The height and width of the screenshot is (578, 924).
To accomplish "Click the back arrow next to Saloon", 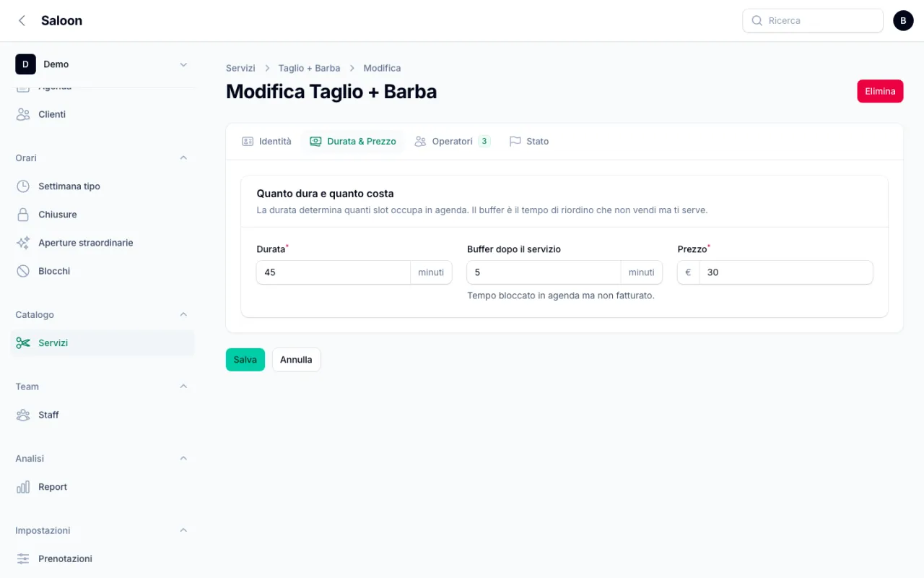I will click(x=22, y=21).
